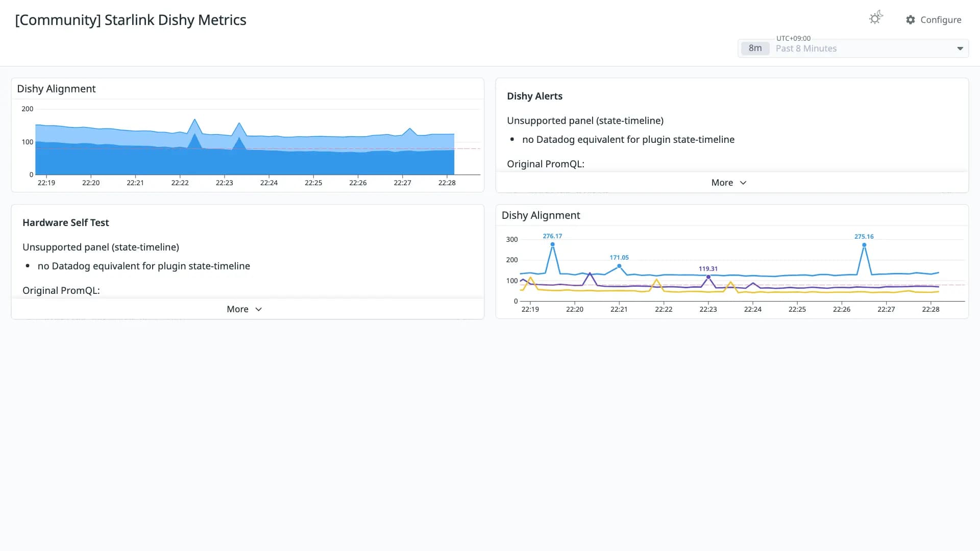Viewport: 980px width, 551px height.
Task: Click the area chart's Dishy Alignment title
Action: click(x=56, y=89)
